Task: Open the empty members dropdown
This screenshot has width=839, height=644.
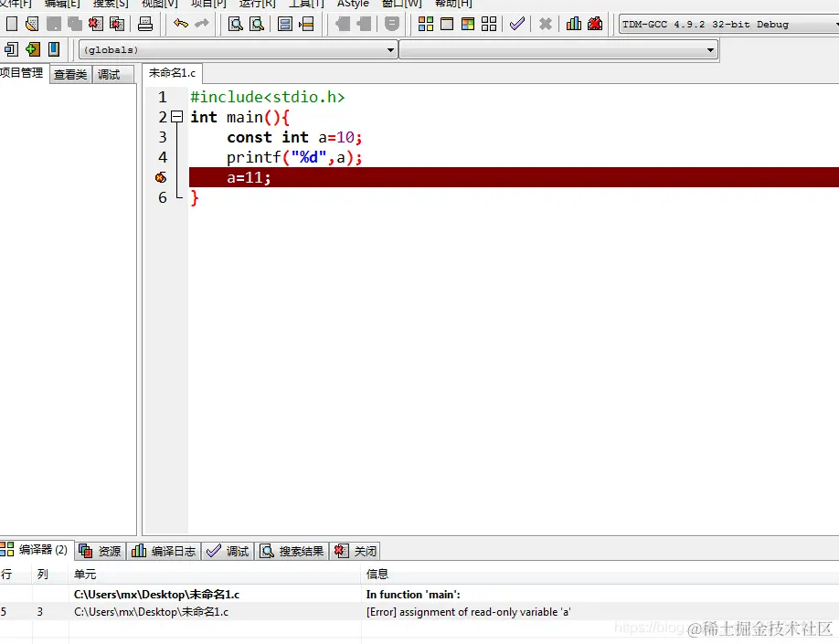Action: tap(558, 49)
